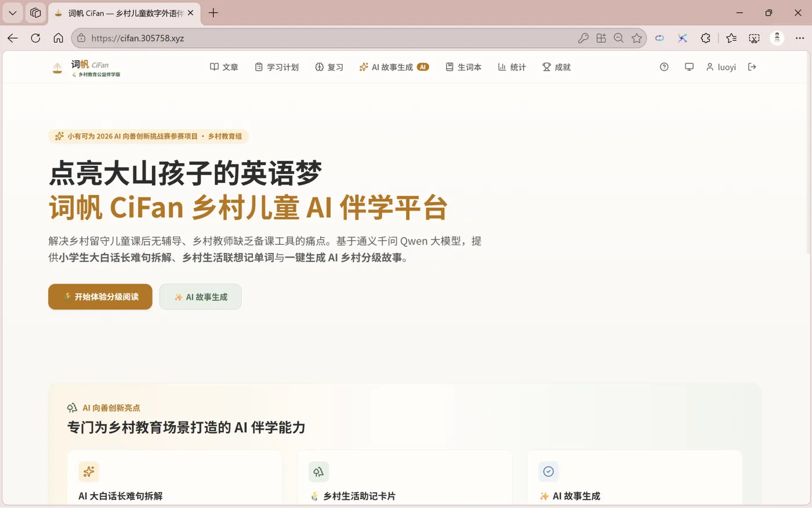
Task: Click the sparkle icon on AI 大白话长难句拆解 card
Action: [89, 472]
